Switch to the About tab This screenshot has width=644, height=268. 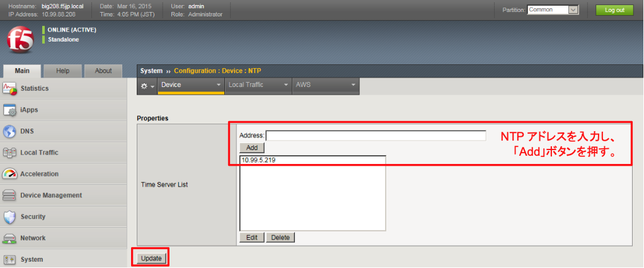(103, 71)
